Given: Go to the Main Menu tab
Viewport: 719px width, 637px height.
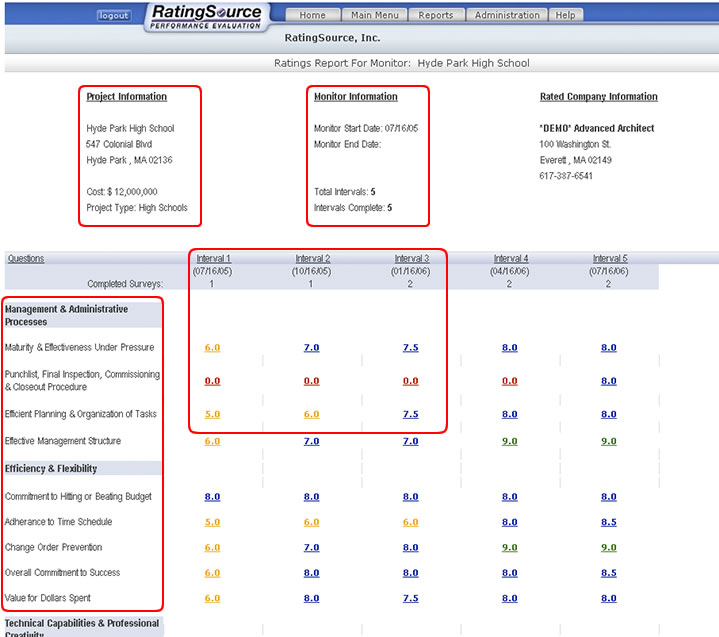Looking at the screenshot, I should 375,15.
